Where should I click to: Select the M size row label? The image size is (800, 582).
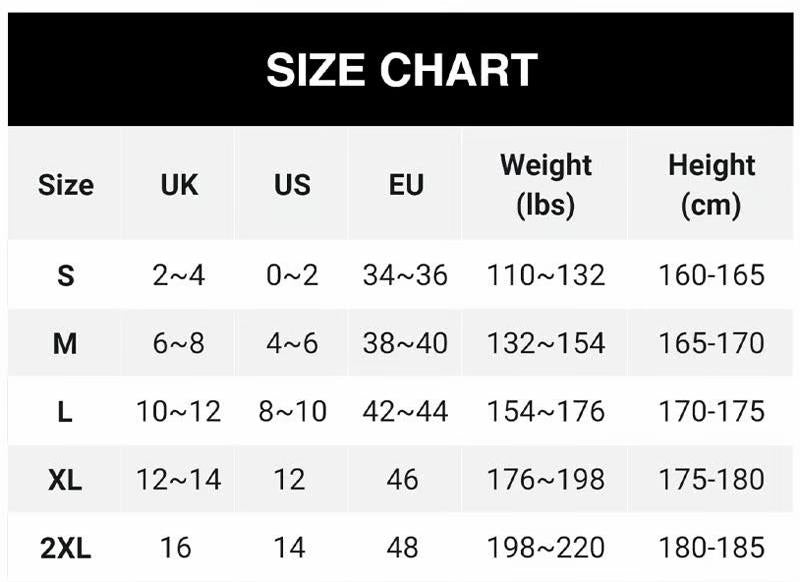click(66, 343)
